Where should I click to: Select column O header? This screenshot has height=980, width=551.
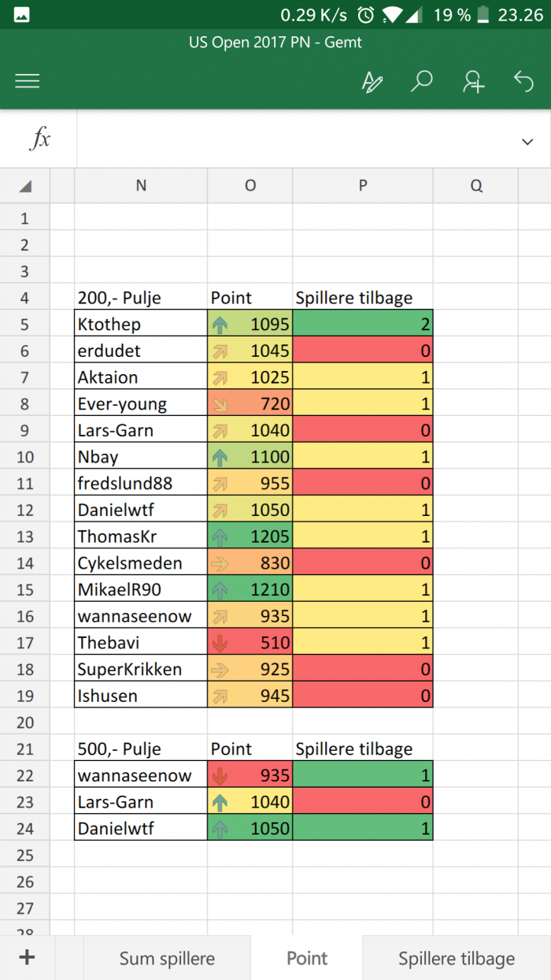pyautogui.click(x=250, y=186)
